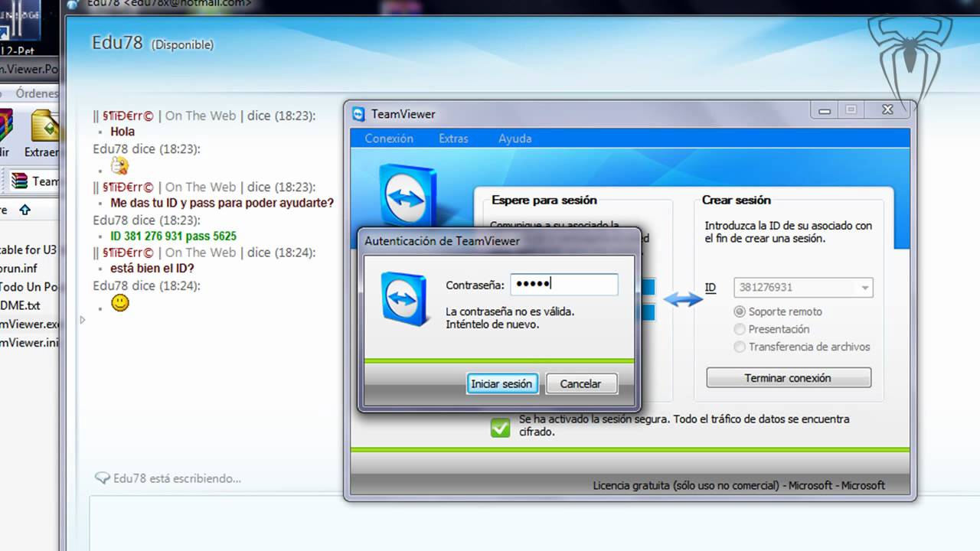Click the 'Hola' chat message
Screen dimensions: 980x551
point(122,132)
